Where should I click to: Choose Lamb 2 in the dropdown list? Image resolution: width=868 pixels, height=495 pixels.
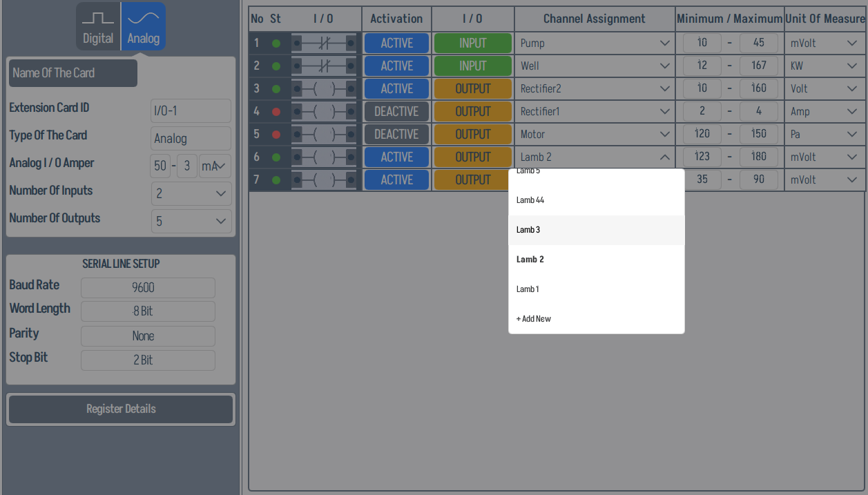[x=597, y=260]
